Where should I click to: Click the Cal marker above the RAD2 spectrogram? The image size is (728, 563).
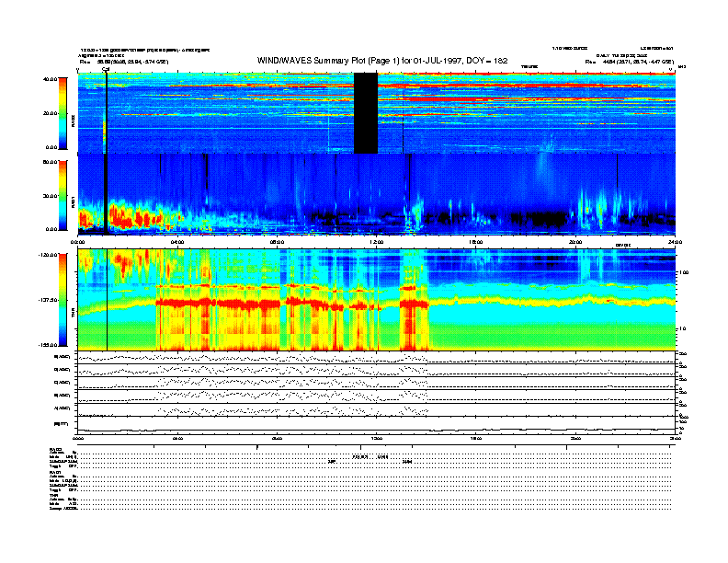coord(106,70)
